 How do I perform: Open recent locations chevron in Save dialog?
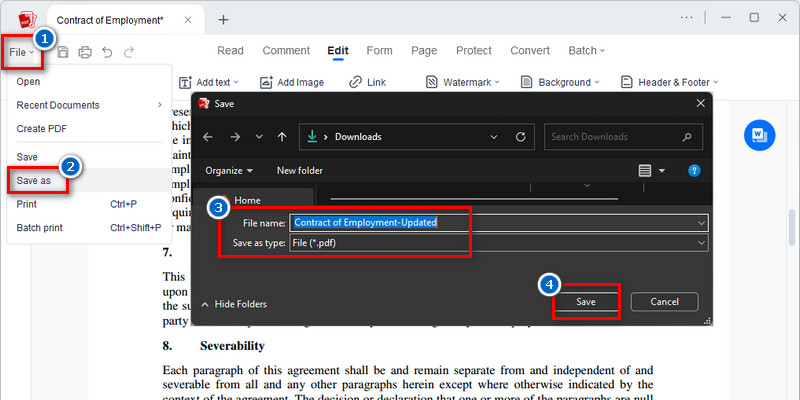259,137
